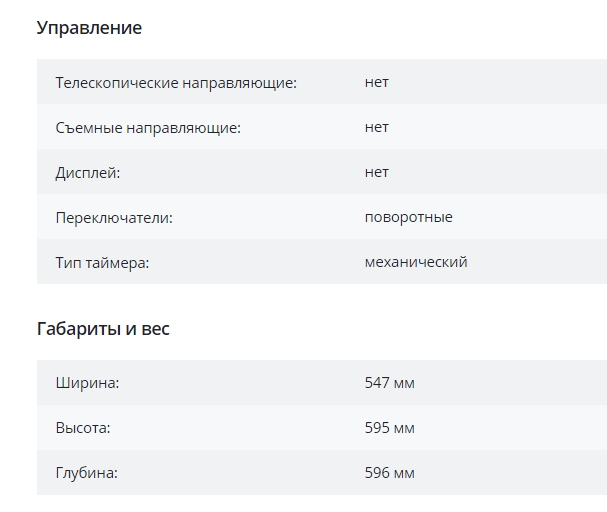Click the Дисплей label

[88, 173]
